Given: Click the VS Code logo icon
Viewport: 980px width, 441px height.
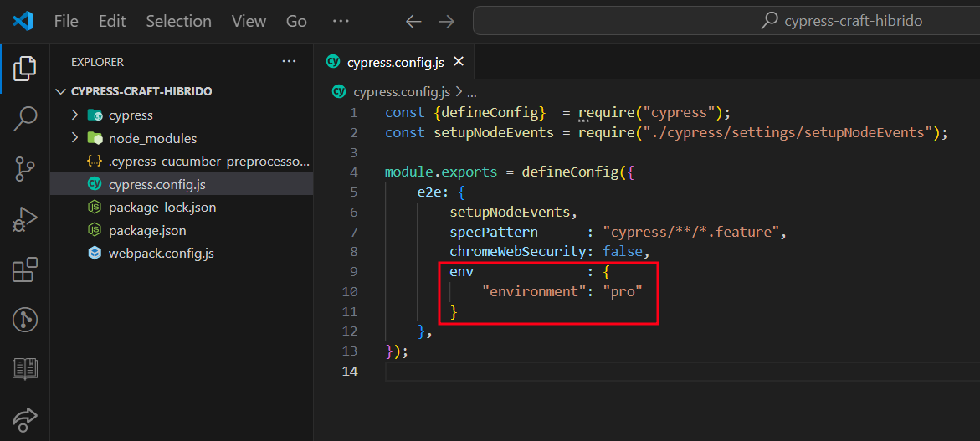Looking at the screenshot, I should tap(23, 21).
